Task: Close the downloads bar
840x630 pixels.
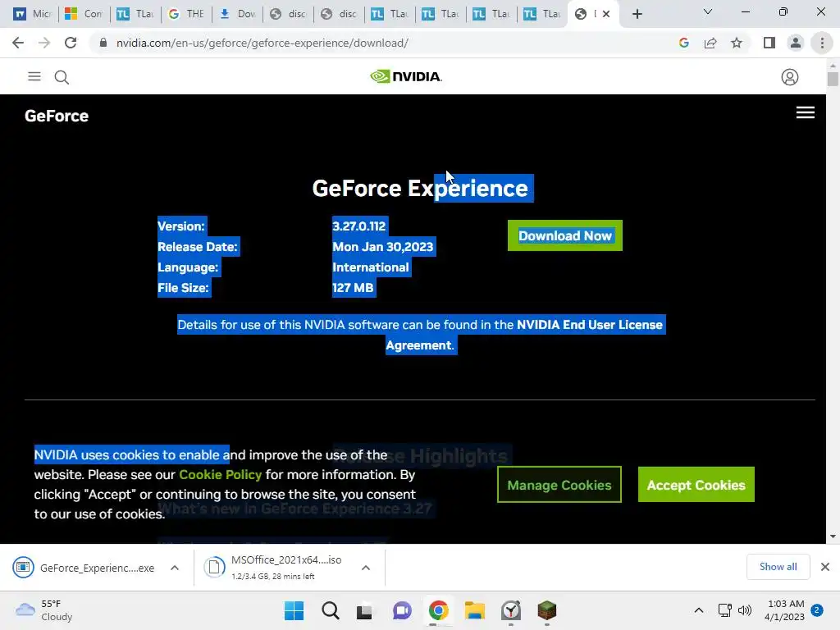Action: 825,567
